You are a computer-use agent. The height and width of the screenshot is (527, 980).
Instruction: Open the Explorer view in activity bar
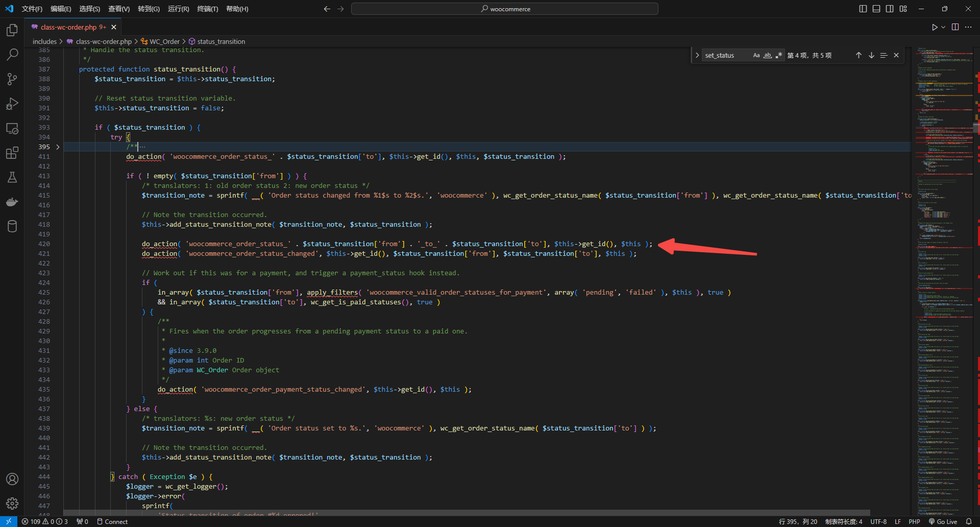[x=12, y=30]
